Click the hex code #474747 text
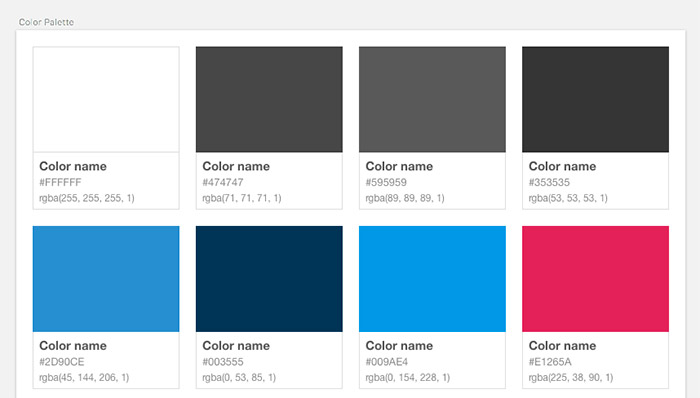 (223, 182)
